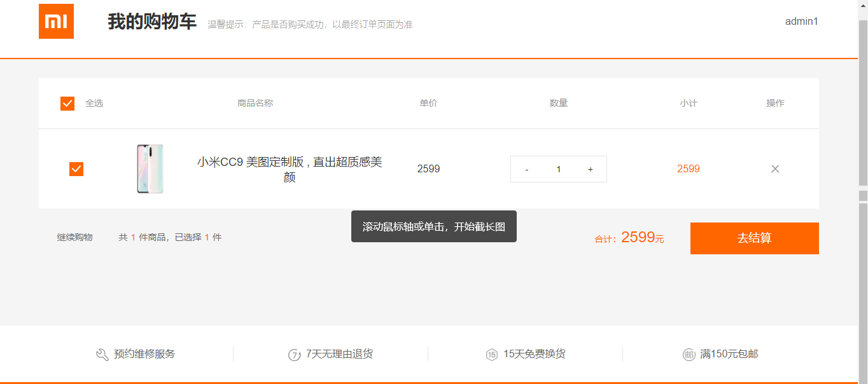The height and width of the screenshot is (384, 868).
Task: Click the 满150元包邮 postage icon
Action: pos(689,355)
